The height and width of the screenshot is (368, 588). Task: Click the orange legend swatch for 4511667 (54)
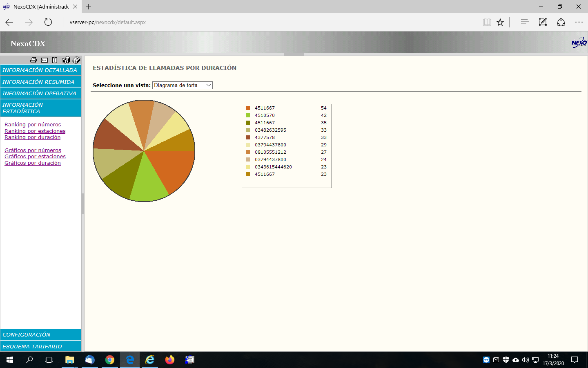click(x=248, y=108)
